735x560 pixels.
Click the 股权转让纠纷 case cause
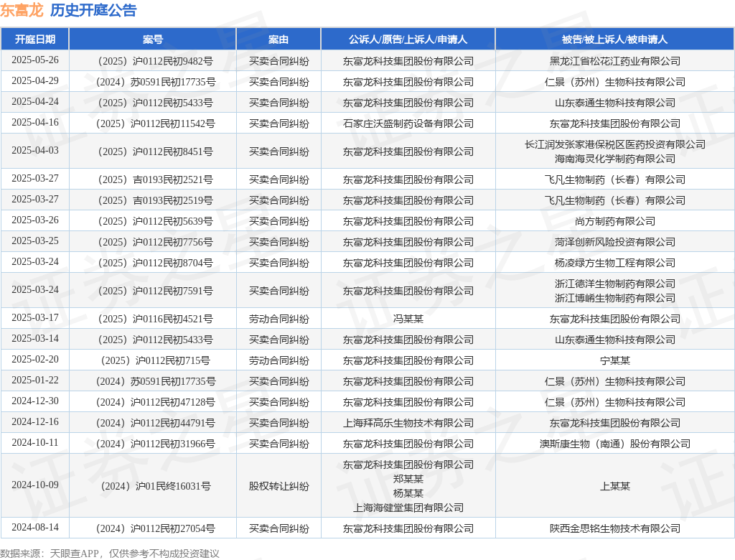click(x=278, y=486)
